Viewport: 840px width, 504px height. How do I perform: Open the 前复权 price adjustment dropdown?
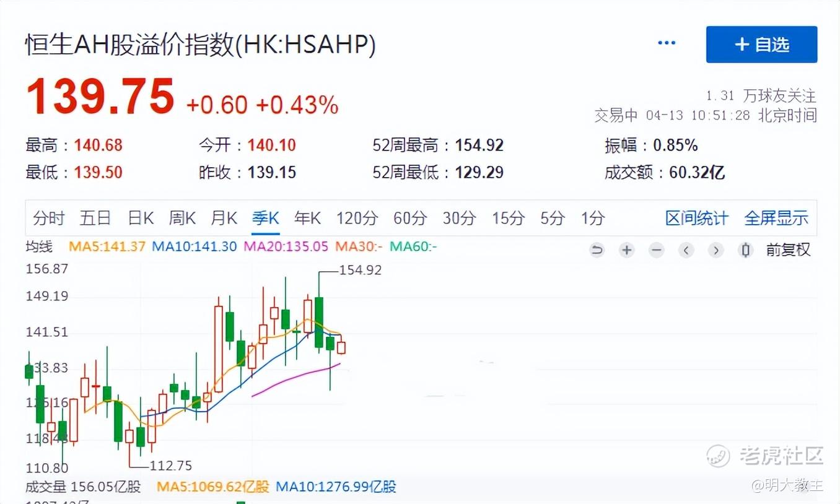(788, 250)
